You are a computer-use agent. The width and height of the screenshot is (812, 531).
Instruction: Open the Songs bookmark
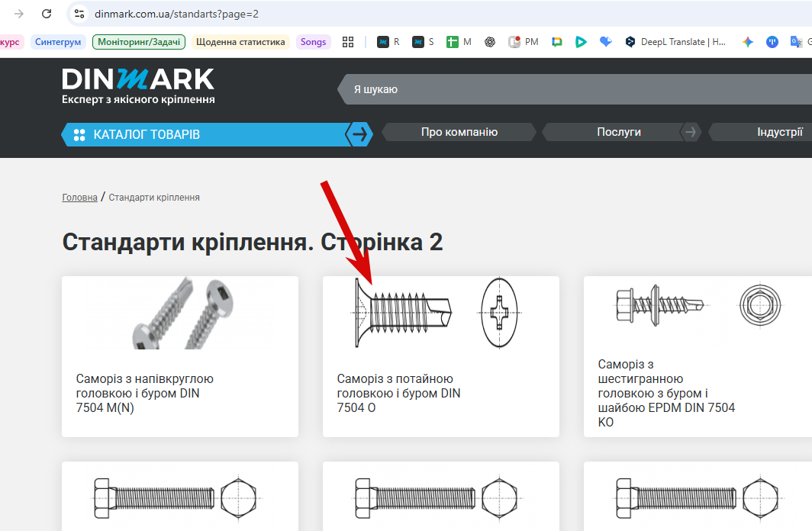pyautogui.click(x=314, y=42)
